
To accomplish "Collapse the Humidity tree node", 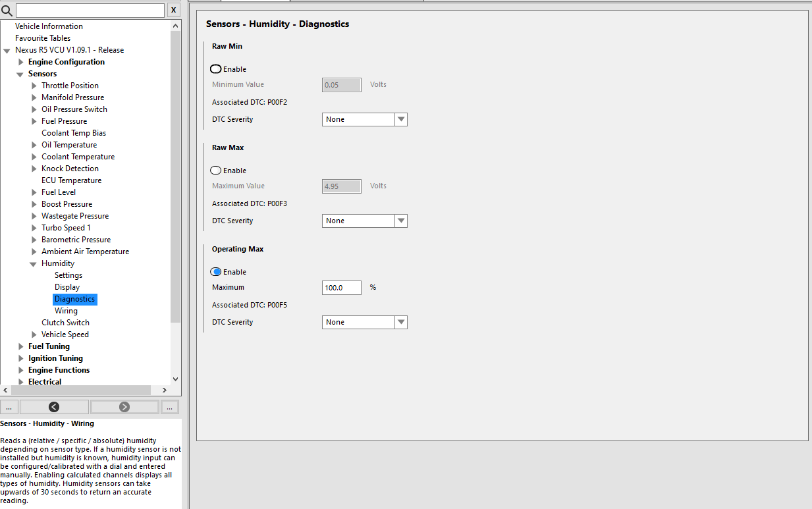I will (34, 264).
